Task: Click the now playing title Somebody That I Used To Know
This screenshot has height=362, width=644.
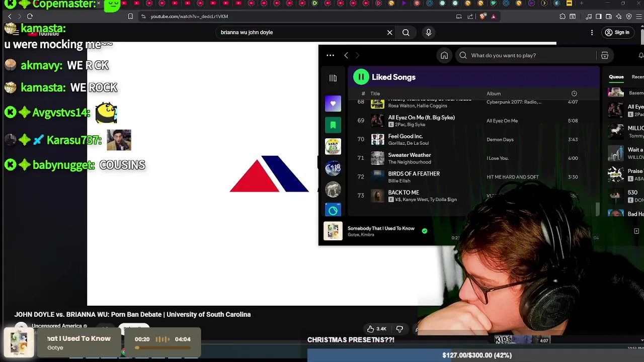Action: click(x=381, y=228)
